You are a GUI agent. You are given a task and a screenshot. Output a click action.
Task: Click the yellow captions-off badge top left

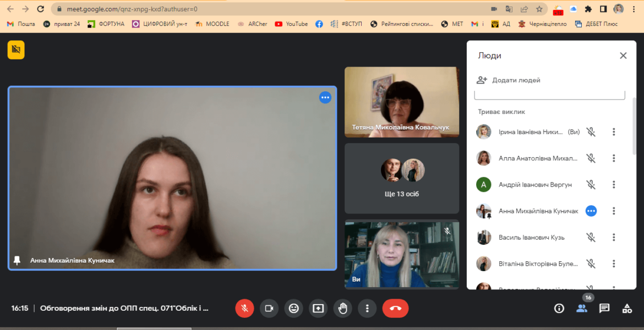[x=16, y=50]
